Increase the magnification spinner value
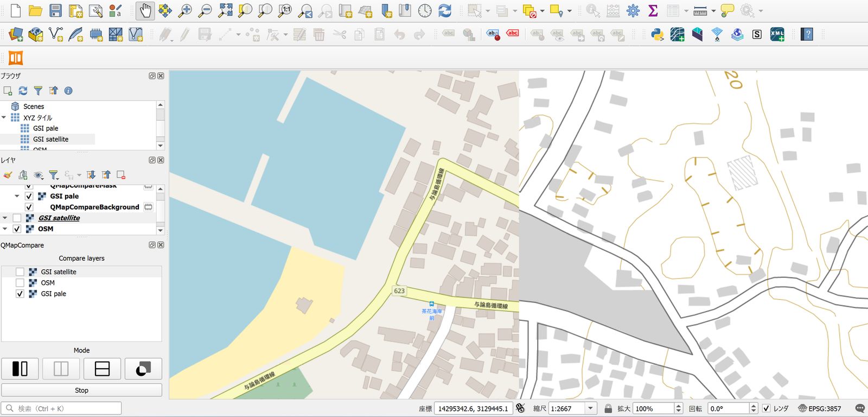 (x=678, y=406)
